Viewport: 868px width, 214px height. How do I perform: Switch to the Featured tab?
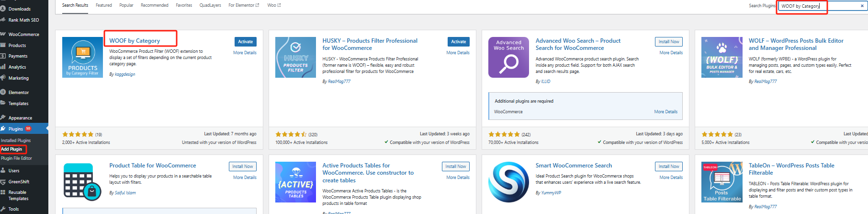(x=104, y=5)
